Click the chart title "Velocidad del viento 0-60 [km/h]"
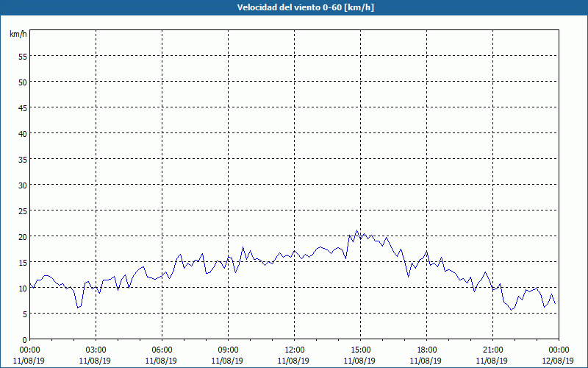 (x=306, y=7)
